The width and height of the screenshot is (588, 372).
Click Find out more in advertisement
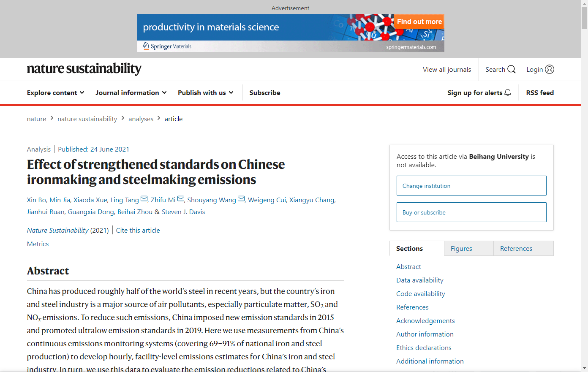[x=419, y=22]
